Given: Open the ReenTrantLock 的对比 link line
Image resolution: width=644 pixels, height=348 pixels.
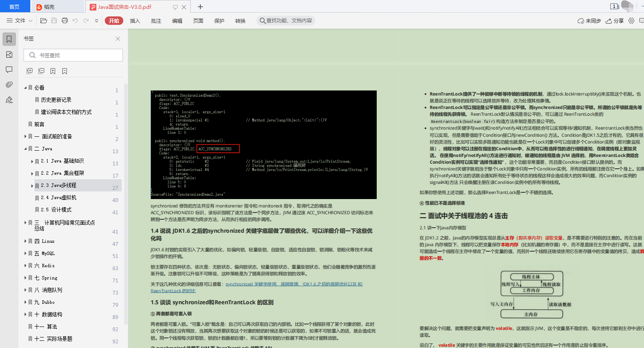Looking at the screenshot, I should point(173,291).
